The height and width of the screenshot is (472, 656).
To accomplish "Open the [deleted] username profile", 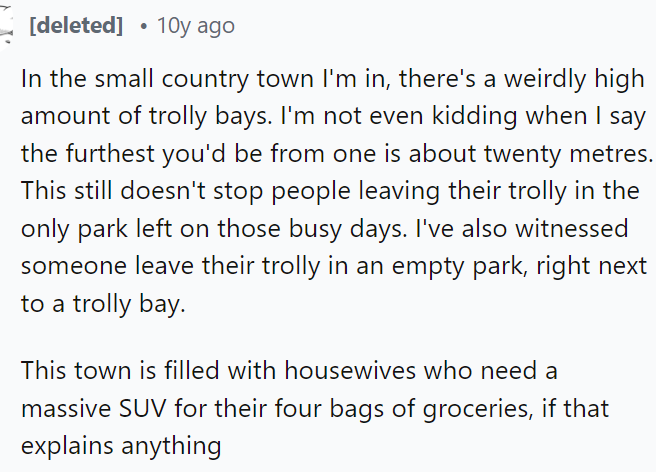I will point(76,26).
